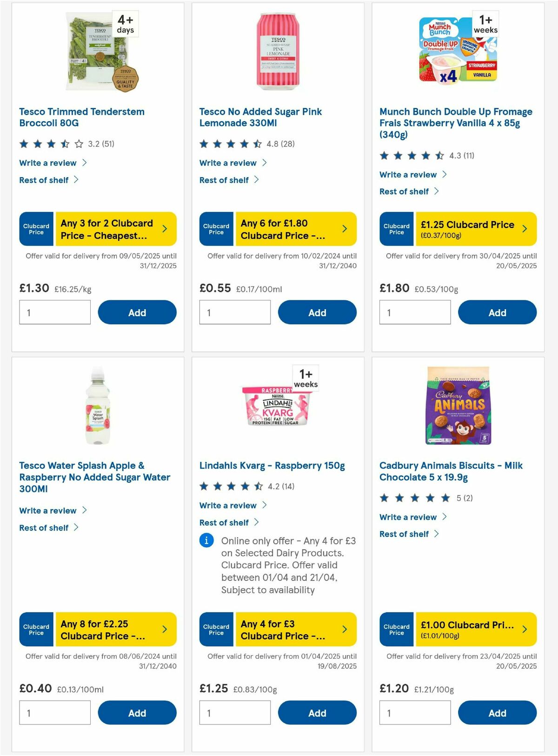Open Rest of shelf for Tesco Pink Lemonade
558x756 pixels.
[x=226, y=180]
